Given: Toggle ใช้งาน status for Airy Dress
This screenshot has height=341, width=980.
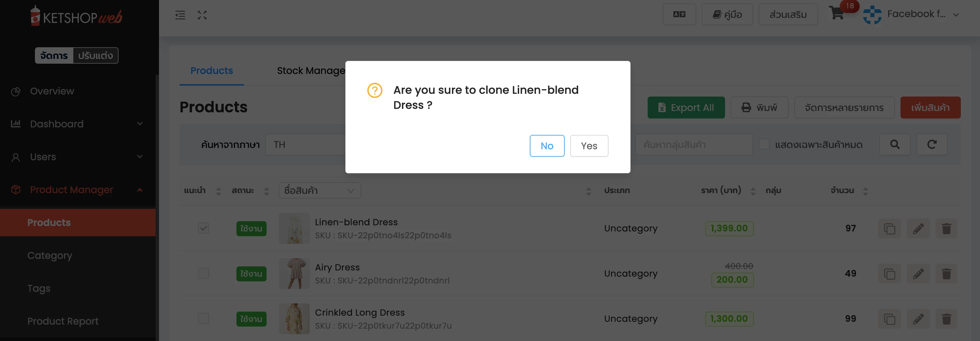Looking at the screenshot, I should tap(251, 274).
